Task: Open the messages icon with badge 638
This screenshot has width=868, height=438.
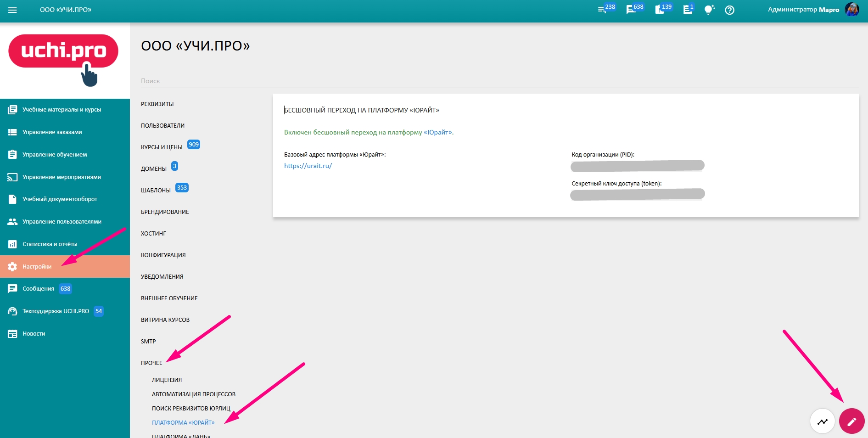Action: point(631,10)
